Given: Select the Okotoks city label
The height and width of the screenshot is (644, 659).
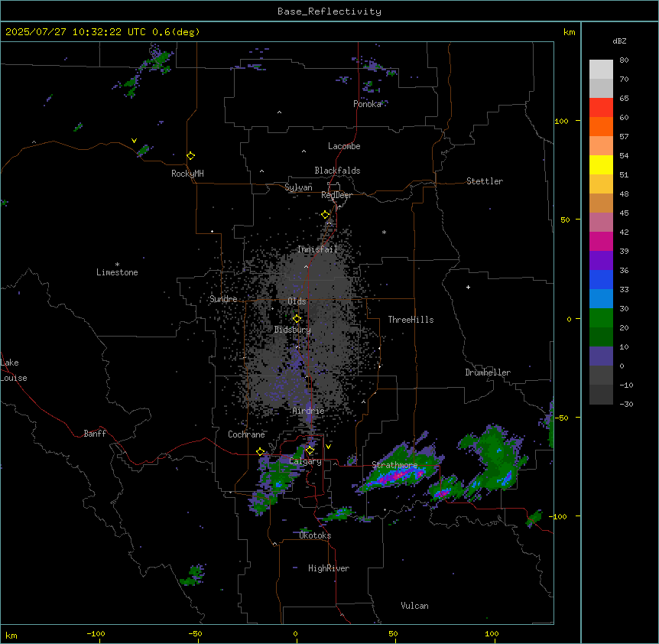Looking at the screenshot, I should point(315,535).
